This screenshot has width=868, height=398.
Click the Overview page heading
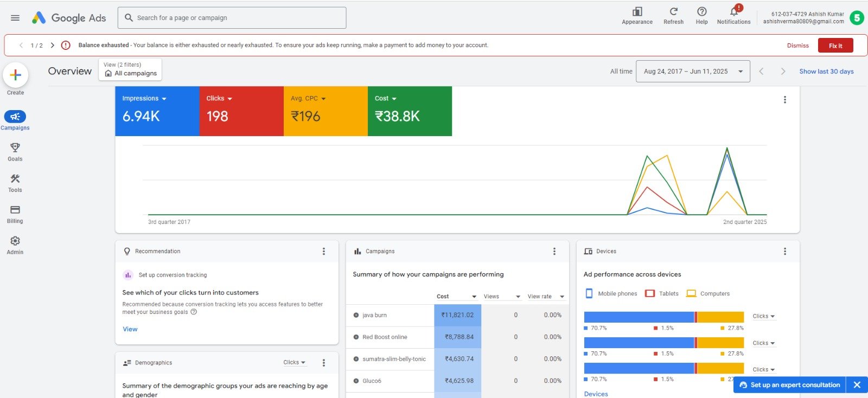[x=70, y=71]
